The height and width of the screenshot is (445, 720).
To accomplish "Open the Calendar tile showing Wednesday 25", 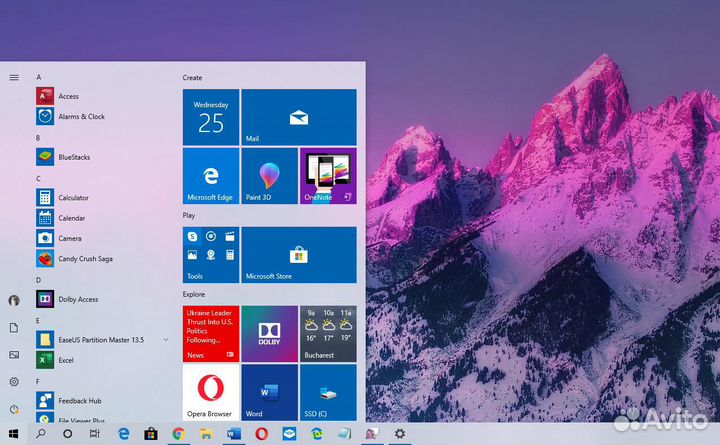I will pyautogui.click(x=211, y=117).
